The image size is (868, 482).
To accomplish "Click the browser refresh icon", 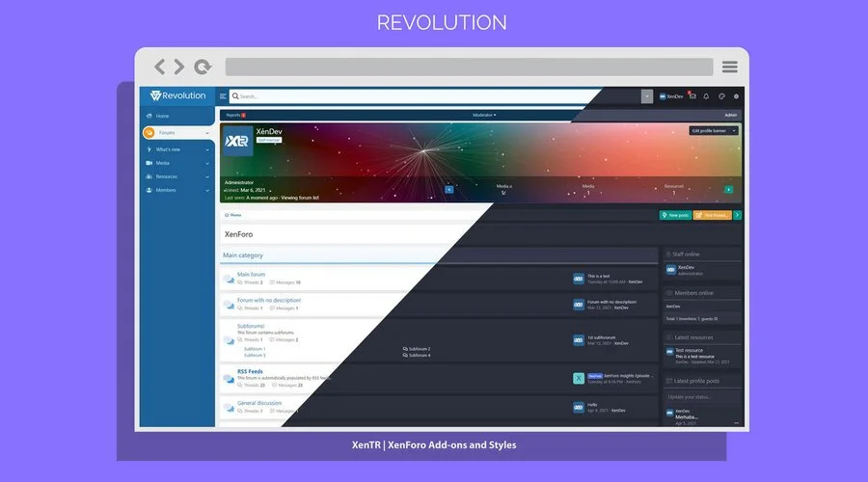I will (x=203, y=67).
